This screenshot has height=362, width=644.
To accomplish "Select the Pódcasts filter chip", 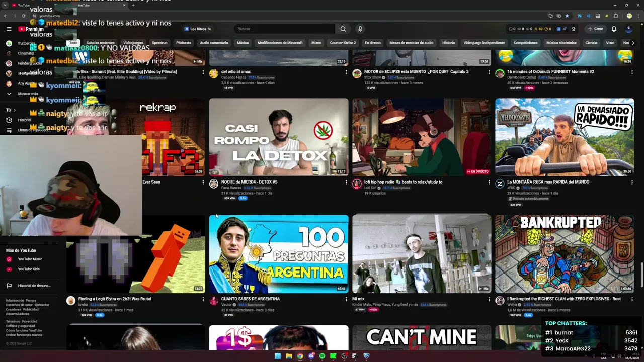I will click(184, 43).
